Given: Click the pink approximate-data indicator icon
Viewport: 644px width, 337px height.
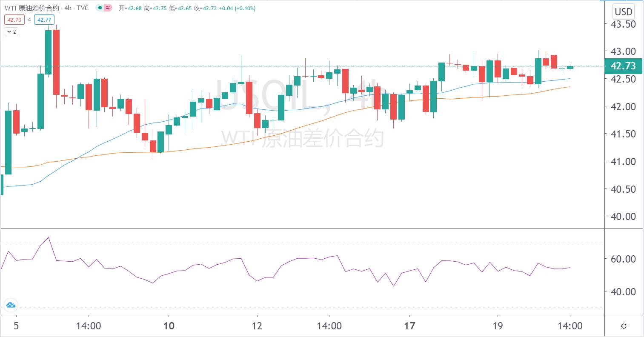Looking at the screenshot, I should 108,8.
